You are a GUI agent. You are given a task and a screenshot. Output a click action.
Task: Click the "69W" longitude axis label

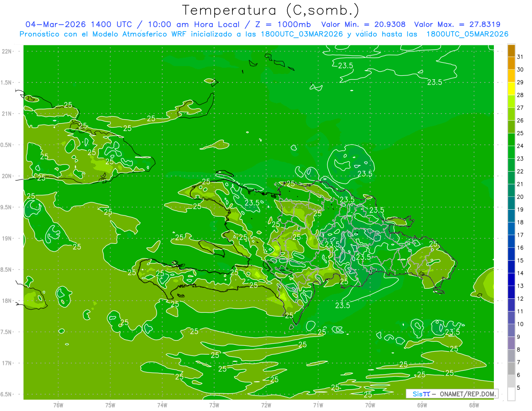pyautogui.click(x=422, y=405)
